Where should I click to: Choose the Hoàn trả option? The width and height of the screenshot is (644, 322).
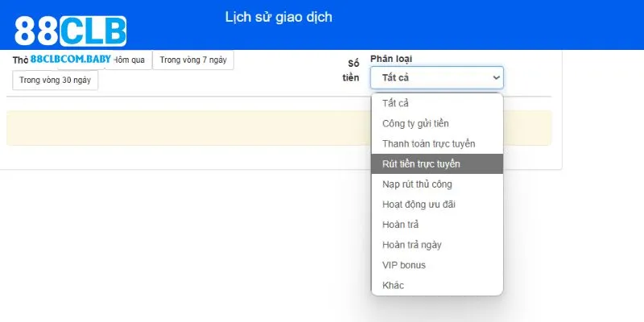click(x=437, y=225)
